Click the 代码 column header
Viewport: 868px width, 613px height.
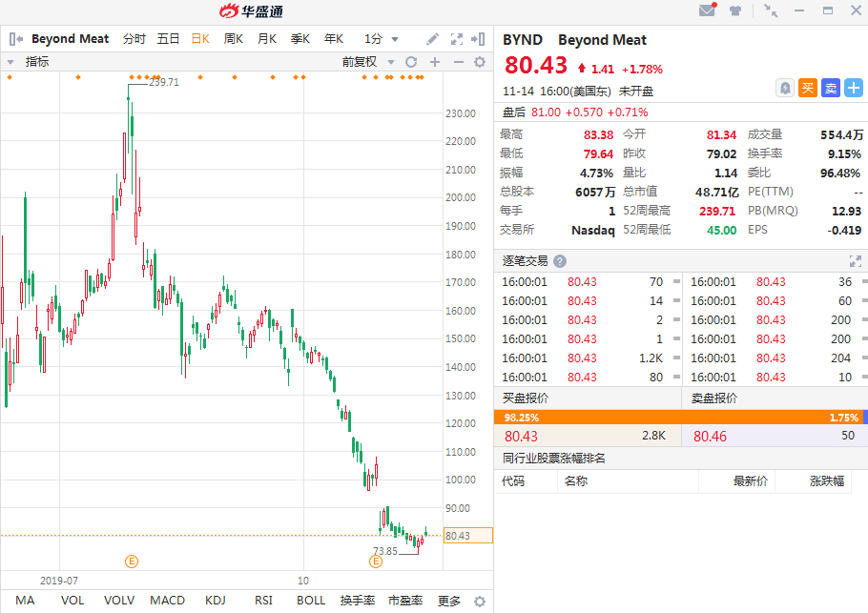pyautogui.click(x=513, y=480)
